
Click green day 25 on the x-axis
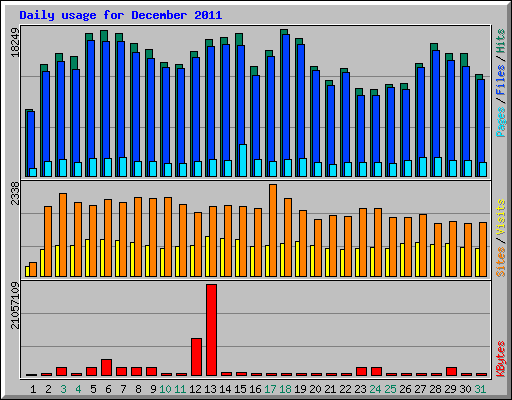tap(390, 389)
